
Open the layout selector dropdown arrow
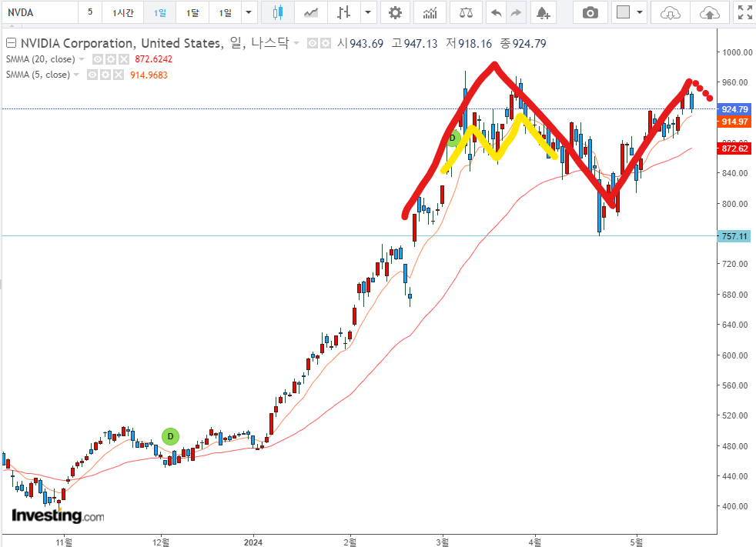640,12
